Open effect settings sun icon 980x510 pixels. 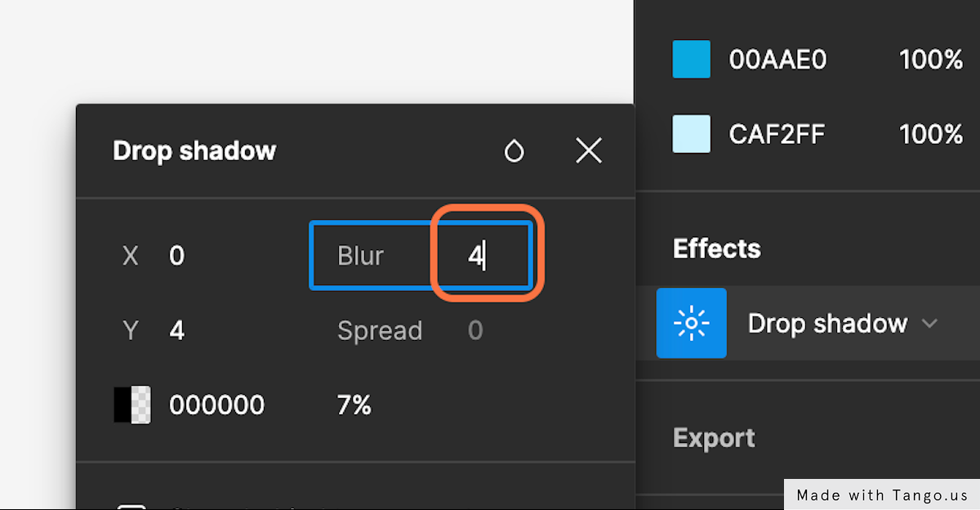[x=692, y=323]
